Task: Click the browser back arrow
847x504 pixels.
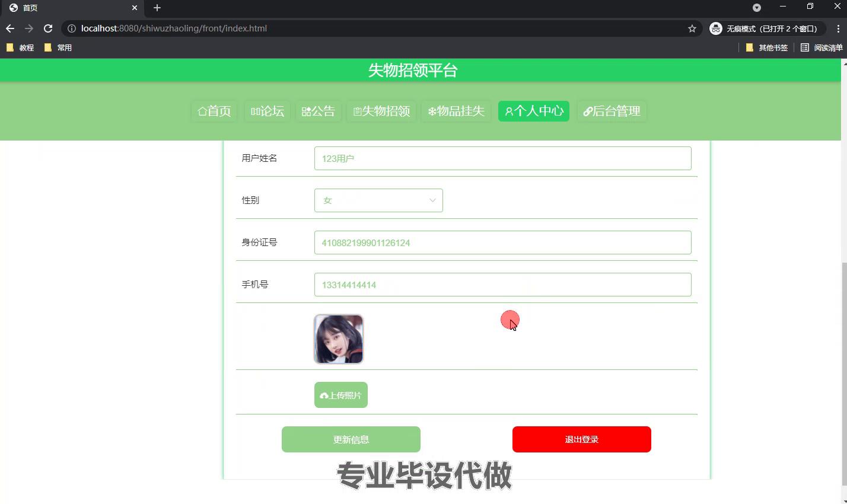Action: [10, 28]
